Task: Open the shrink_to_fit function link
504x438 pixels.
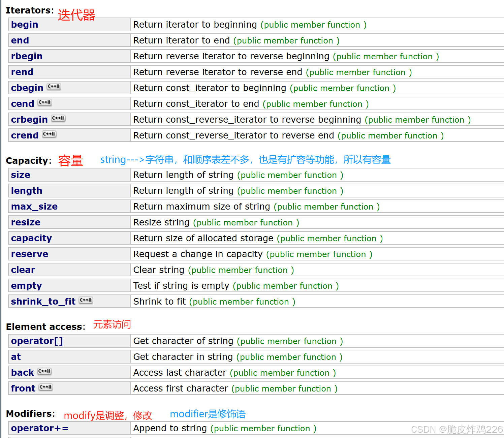Action: tap(43, 302)
